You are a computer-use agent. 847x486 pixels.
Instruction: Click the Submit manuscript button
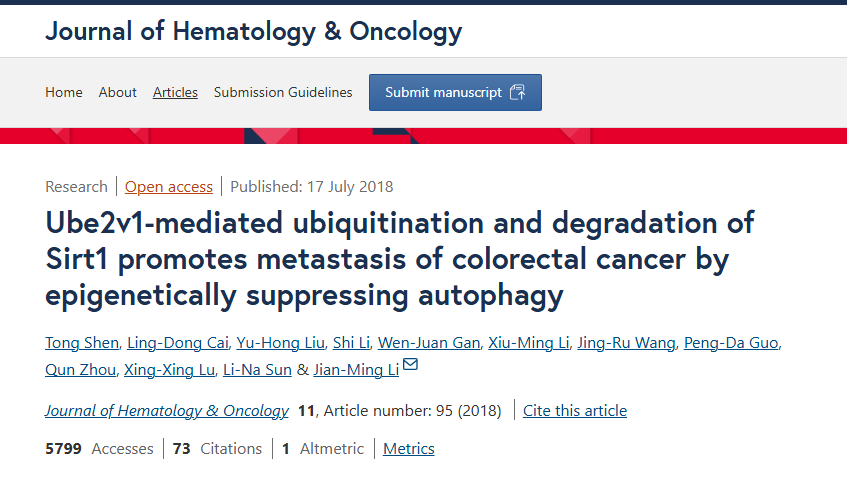[455, 92]
